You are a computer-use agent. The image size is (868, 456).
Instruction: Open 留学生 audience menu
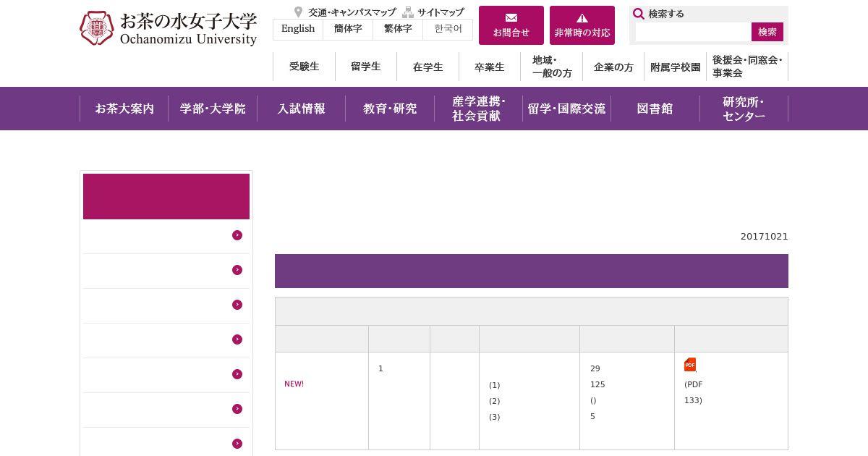coord(365,67)
